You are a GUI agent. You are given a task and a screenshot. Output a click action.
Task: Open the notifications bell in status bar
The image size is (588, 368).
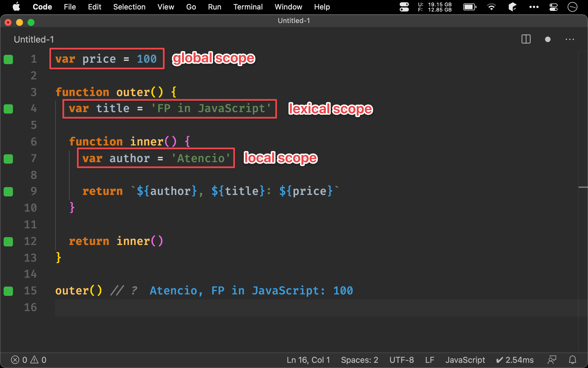point(572,360)
